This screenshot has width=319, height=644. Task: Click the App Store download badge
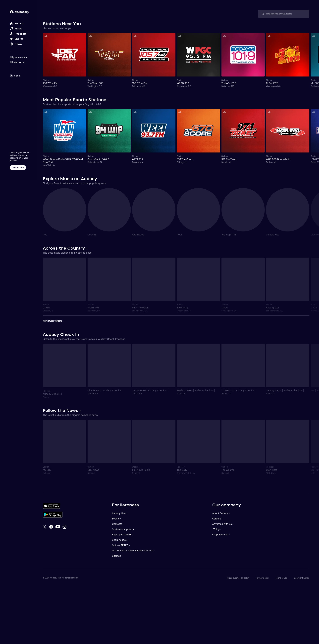pos(52,506)
